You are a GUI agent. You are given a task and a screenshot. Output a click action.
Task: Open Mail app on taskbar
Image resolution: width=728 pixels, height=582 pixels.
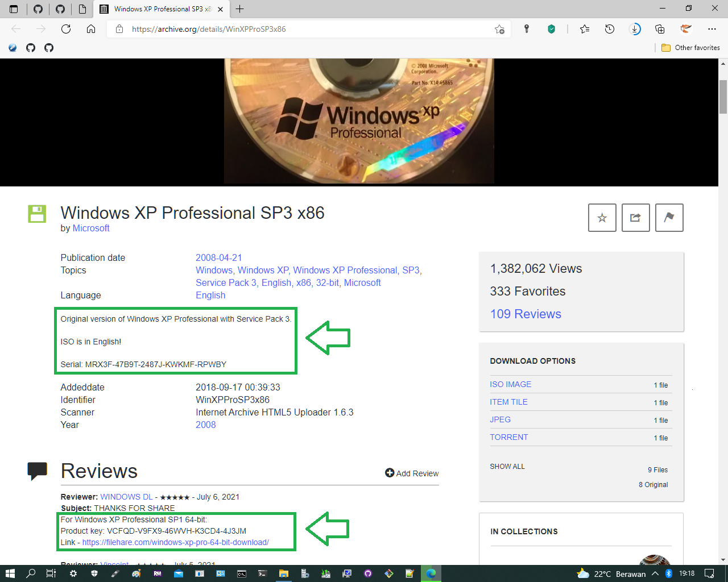(179, 573)
